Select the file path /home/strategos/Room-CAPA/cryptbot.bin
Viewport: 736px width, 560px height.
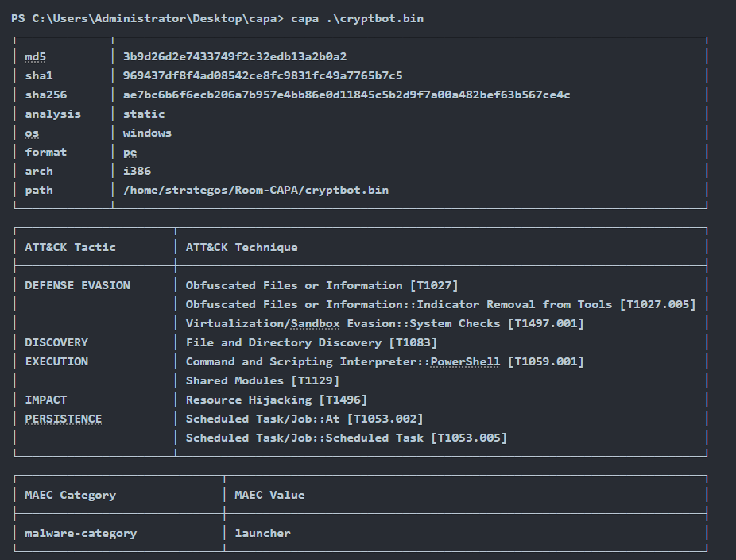(x=256, y=191)
